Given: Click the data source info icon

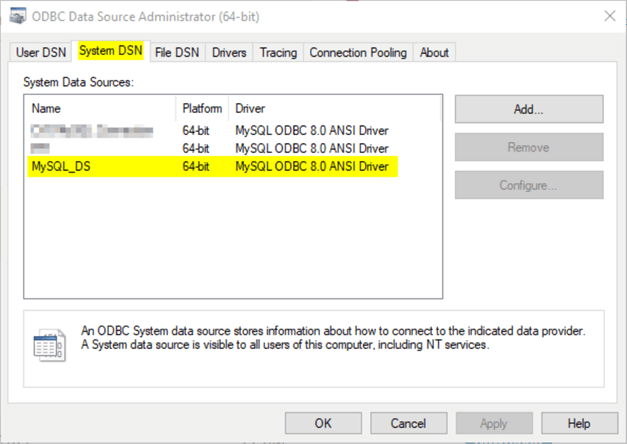Looking at the screenshot, I should coord(50,346).
